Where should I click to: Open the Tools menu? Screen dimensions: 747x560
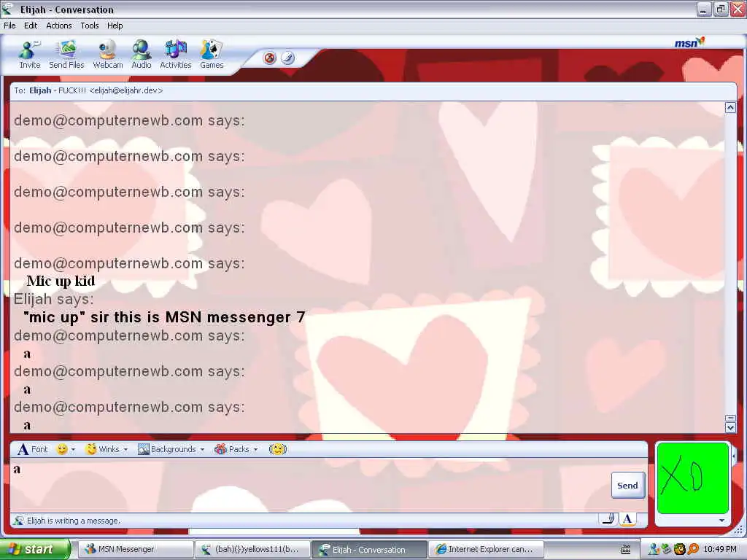[90, 26]
